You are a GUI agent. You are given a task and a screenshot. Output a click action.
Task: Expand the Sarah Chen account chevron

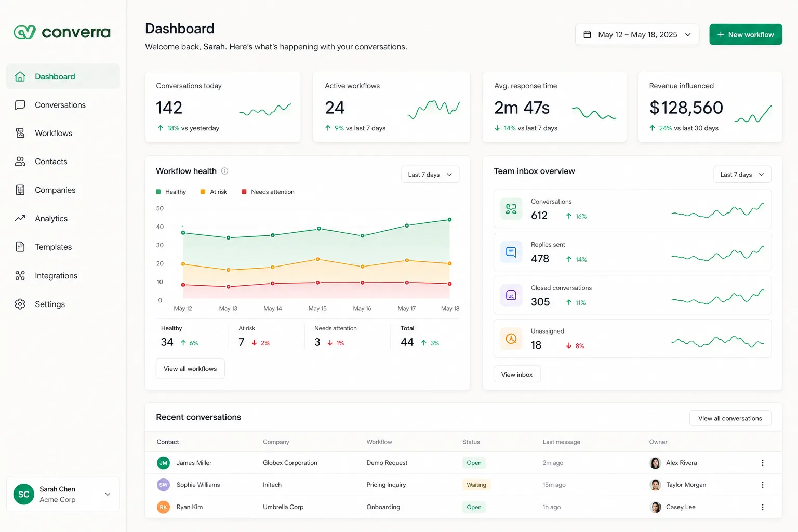click(x=108, y=494)
